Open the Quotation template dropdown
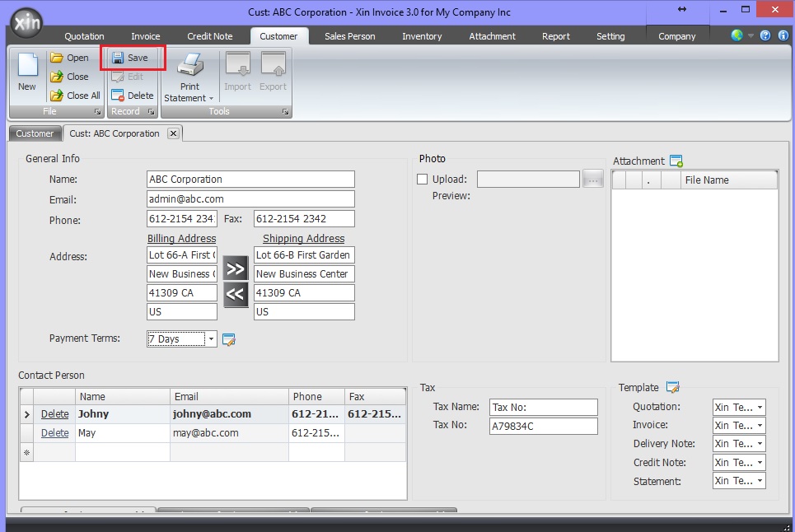 pyautogui.click(x=760, y=408)
